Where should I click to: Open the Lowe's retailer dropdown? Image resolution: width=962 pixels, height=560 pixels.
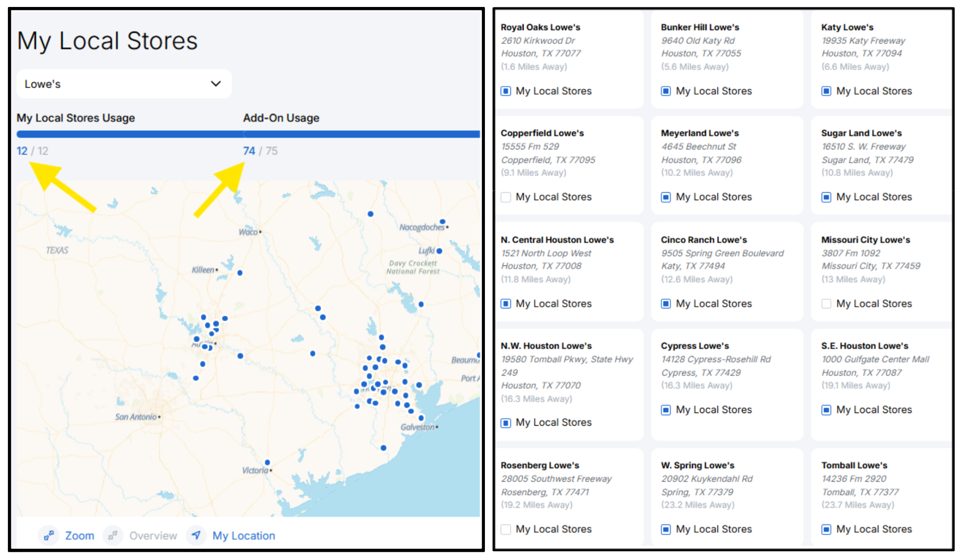124,84
